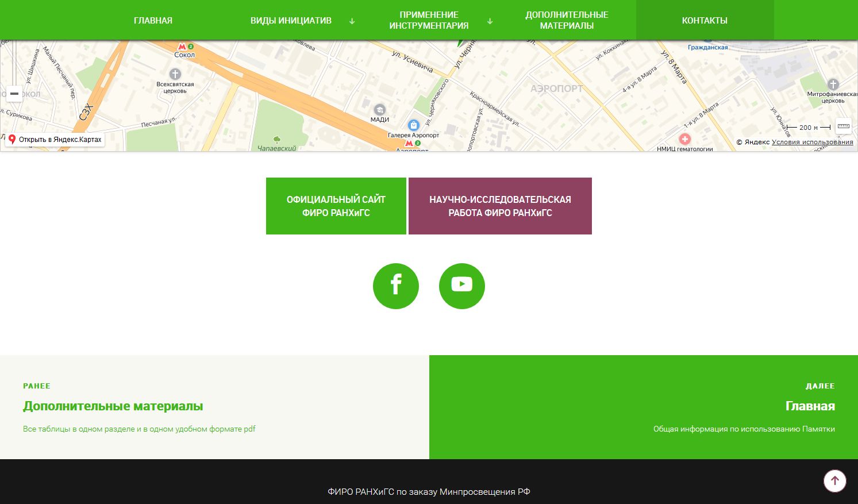Open the YouTube channel via round icon

pyautogui.click(x=462, y=286)
